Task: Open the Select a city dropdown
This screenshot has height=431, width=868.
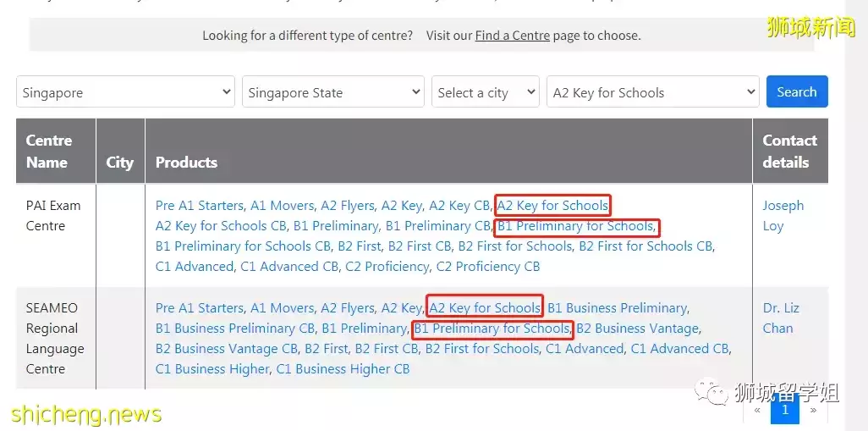Action: coord(485,92)
